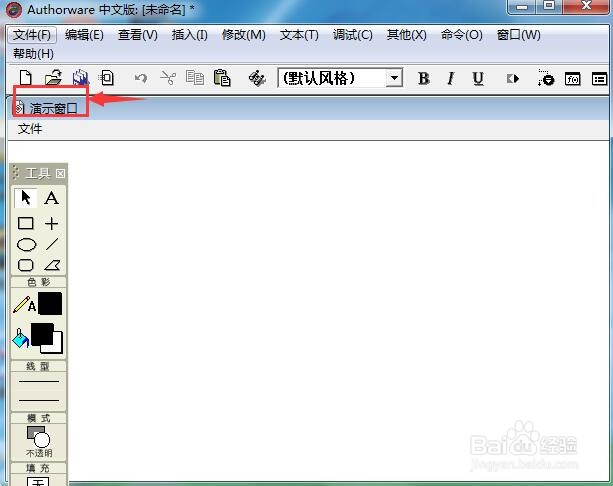This screenshot has height=486, width=613.
Task: Close the 工具 toolbox panel
Action: tap(60, 173)
